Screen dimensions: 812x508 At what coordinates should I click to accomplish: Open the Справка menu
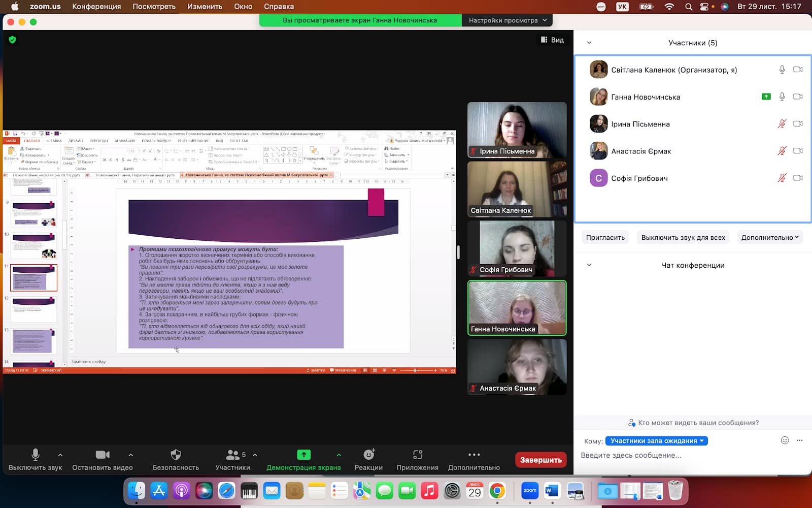[x=279, y=7]
